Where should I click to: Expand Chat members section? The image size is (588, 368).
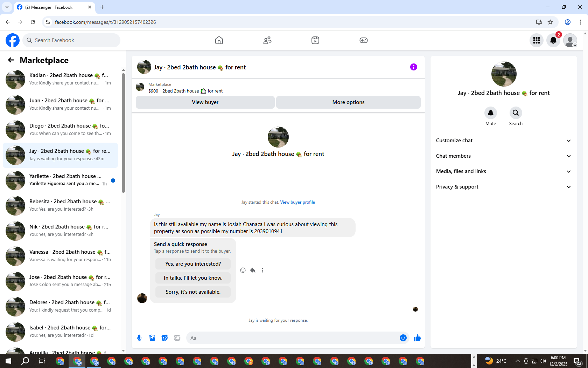pyautogui.click(x=504, y=156)
